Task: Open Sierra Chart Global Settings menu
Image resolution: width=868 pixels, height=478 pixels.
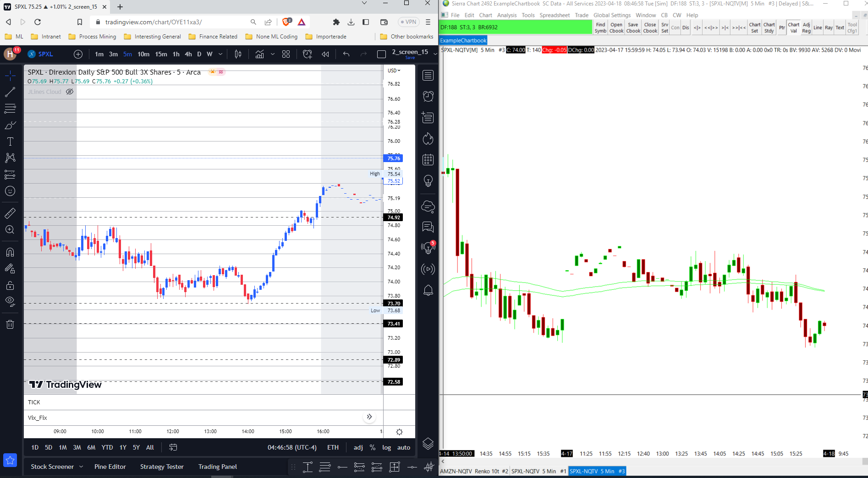Action: point(612,15)
